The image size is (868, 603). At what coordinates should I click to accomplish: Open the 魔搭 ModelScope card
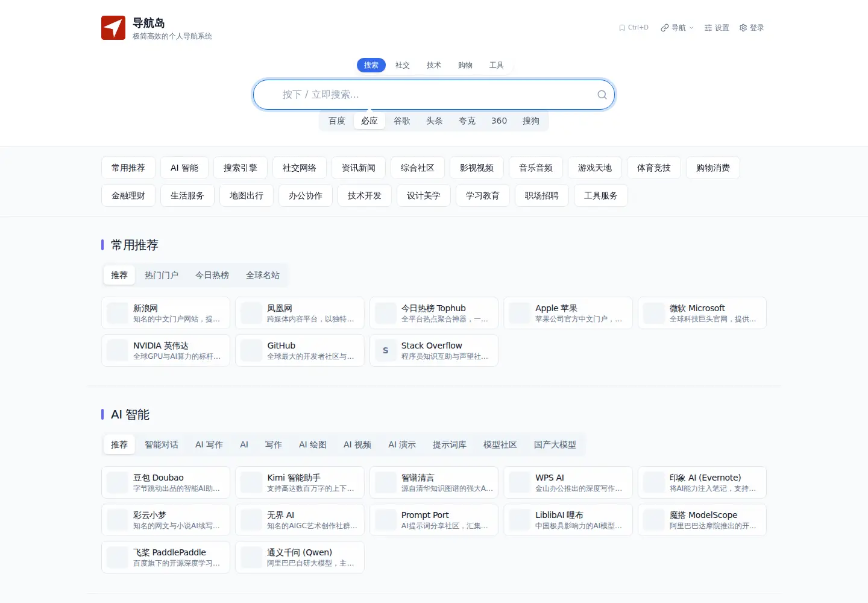pyautogui.click(x=702, y=520)
